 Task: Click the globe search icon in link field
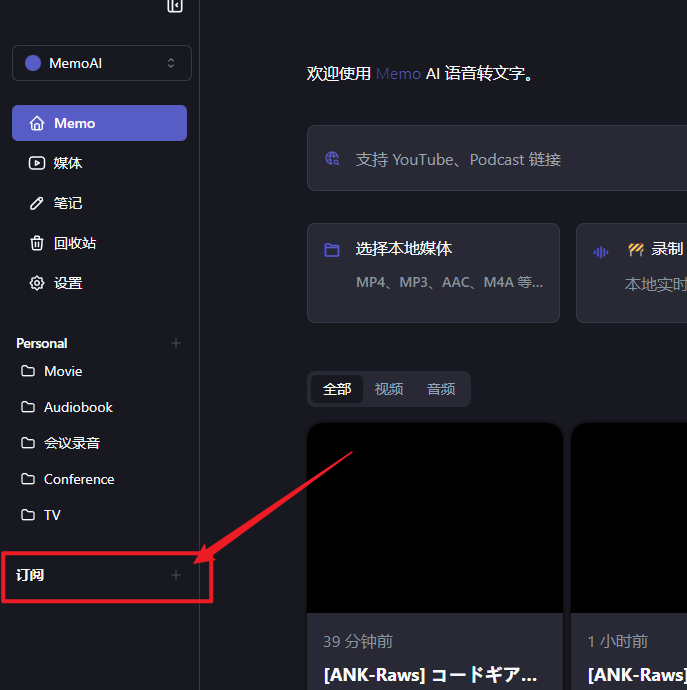click(x=332, y=158)
